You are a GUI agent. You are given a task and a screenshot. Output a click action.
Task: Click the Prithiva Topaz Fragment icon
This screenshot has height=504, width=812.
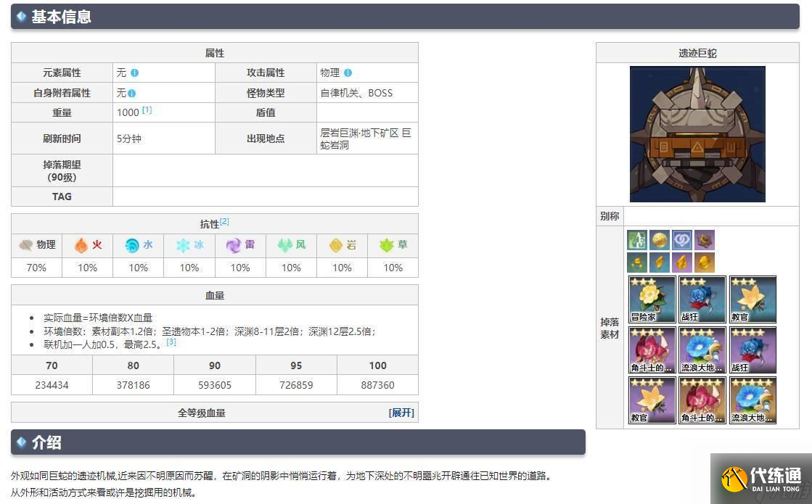tap(659, 263)
